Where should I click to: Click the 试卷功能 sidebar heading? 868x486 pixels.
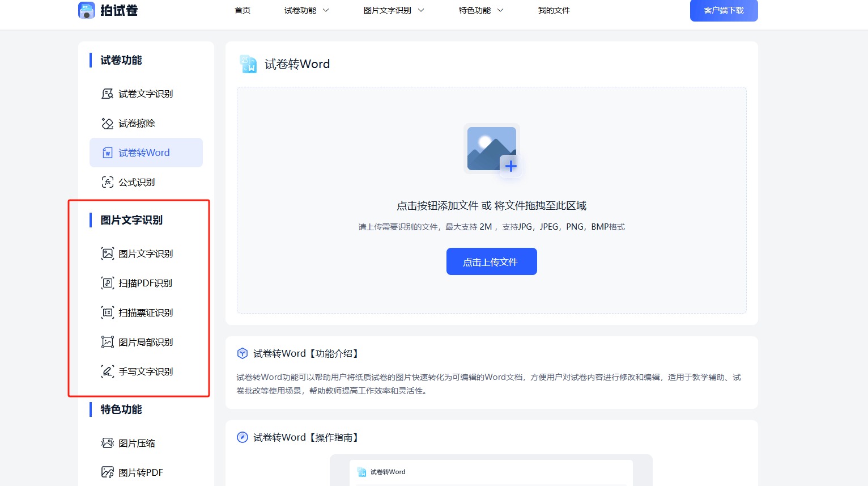(x=121, y=60)
